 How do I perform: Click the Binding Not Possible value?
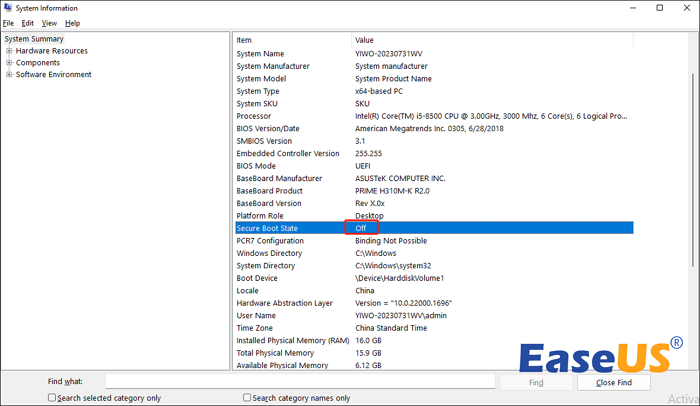tap(391, 241)
